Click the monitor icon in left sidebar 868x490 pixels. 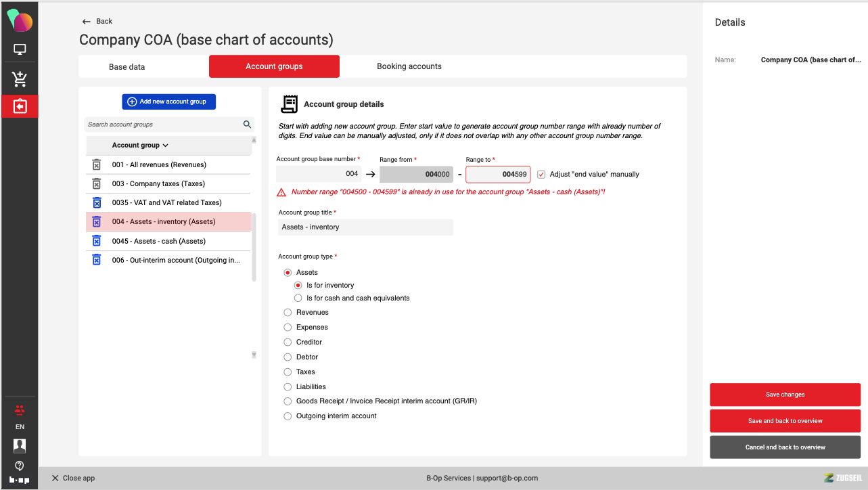(x=20, y=49)
